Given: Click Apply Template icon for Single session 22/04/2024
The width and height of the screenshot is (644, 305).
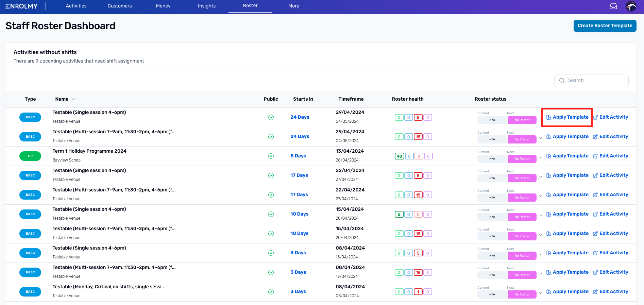Looking at the screenshot, I should (549, 175).
